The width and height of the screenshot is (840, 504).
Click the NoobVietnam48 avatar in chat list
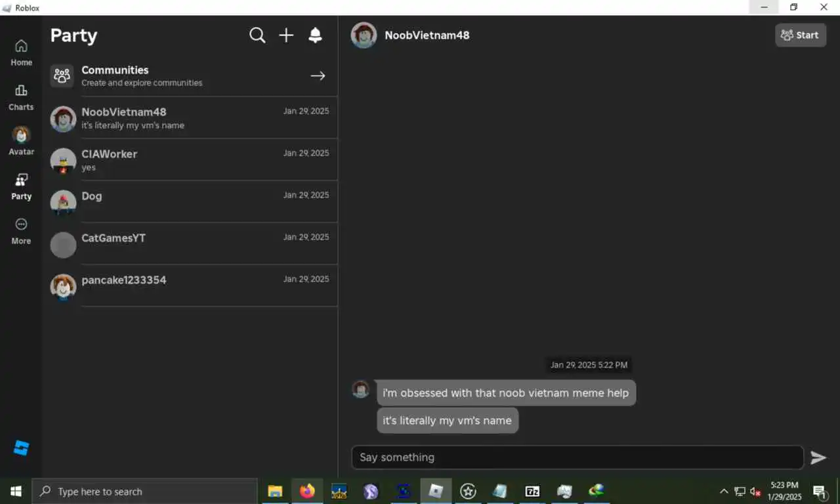click(63, 119)
